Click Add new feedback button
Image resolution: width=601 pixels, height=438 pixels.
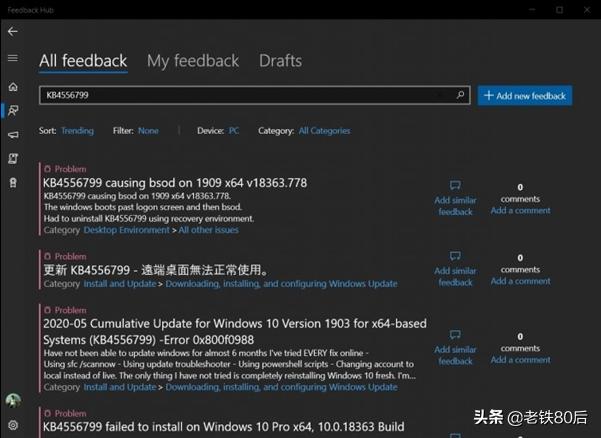tap(525, 95)
